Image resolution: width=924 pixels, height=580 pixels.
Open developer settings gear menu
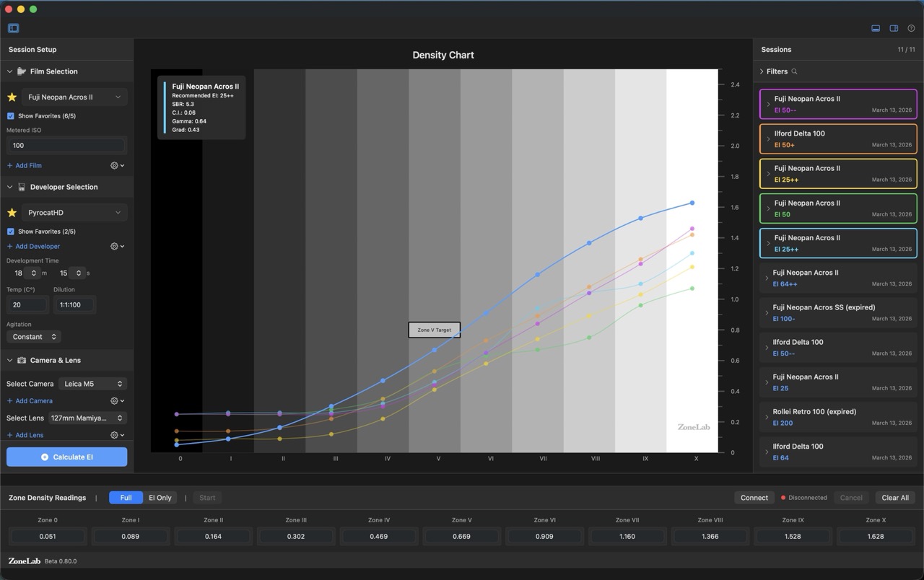(x=117, y=246)
